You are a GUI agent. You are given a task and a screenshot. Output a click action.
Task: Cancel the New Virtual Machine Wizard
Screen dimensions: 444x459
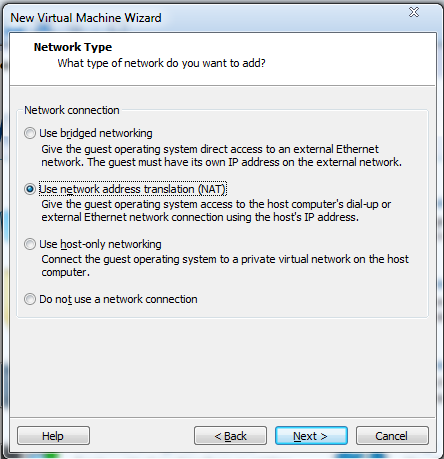coord(392,435)
